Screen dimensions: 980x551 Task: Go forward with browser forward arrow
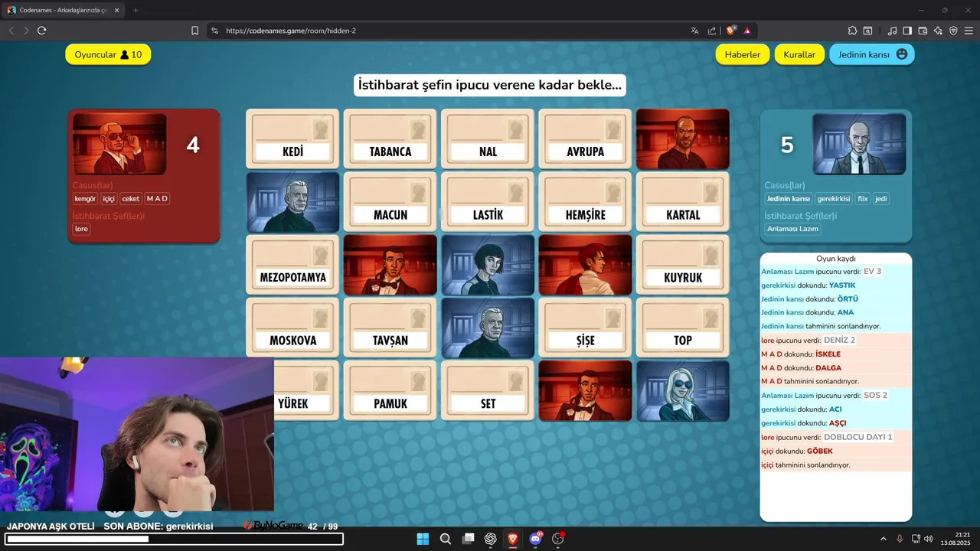[x=26, y=31]
